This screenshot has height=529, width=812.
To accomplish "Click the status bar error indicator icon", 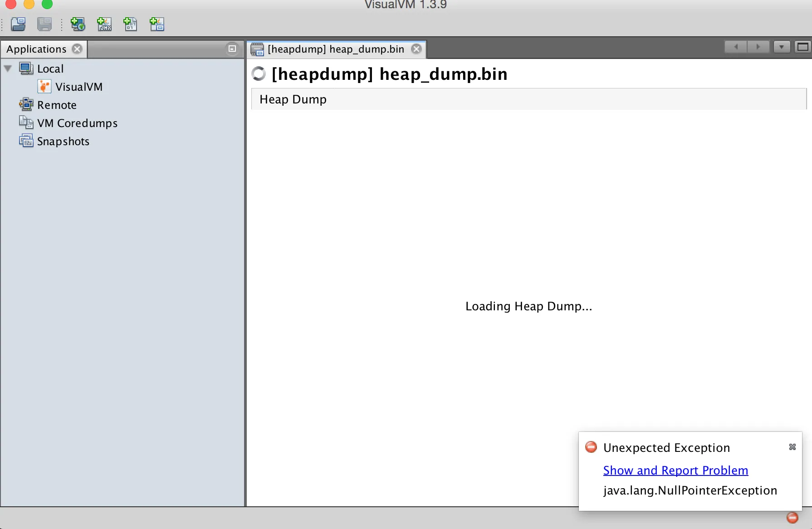I will pos(792,518).
